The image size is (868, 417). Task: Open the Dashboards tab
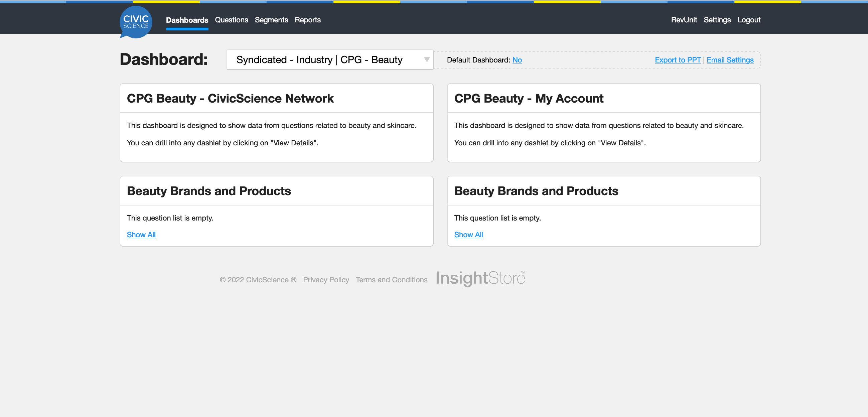(x=187, y=20)
